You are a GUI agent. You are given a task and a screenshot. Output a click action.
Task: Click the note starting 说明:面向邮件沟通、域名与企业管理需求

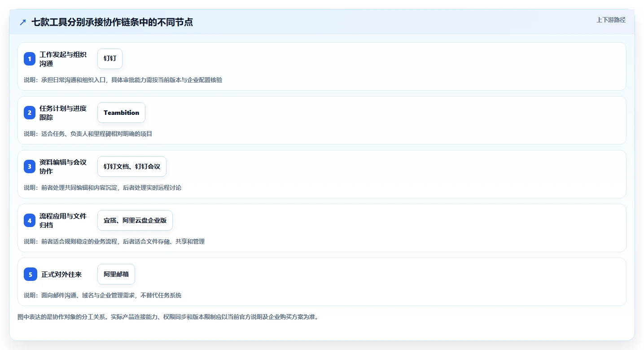tap(103, 295)
